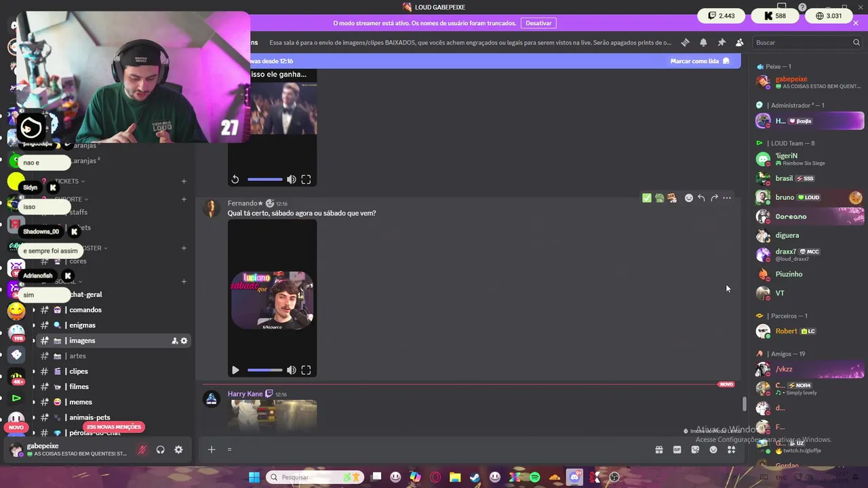868x488 pixels.
Task: Toggle deafen headphones icon
Action: point(161,449)
